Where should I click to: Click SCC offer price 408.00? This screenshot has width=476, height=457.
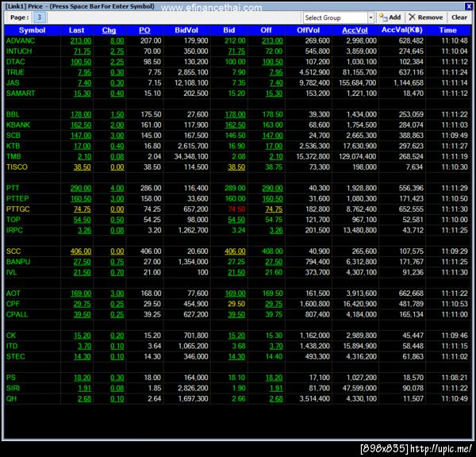tap(272, 252)
